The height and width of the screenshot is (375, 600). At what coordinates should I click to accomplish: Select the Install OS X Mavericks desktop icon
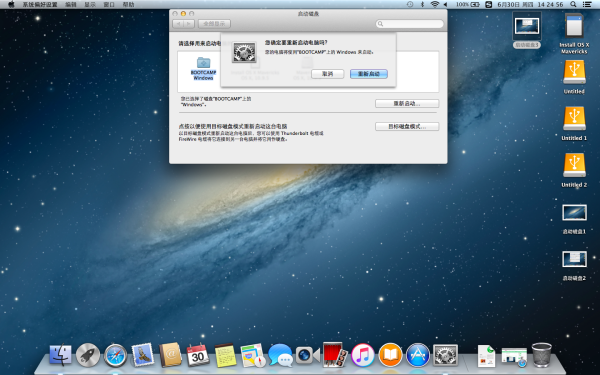[x=574, y=33]
